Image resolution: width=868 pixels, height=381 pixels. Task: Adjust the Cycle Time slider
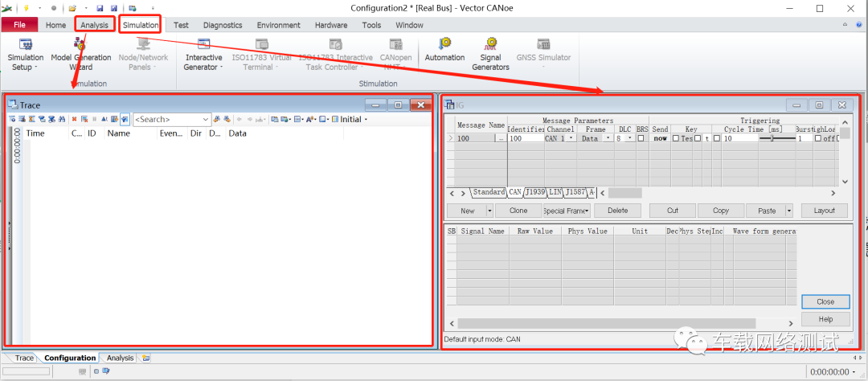click(x=776, y=138)
